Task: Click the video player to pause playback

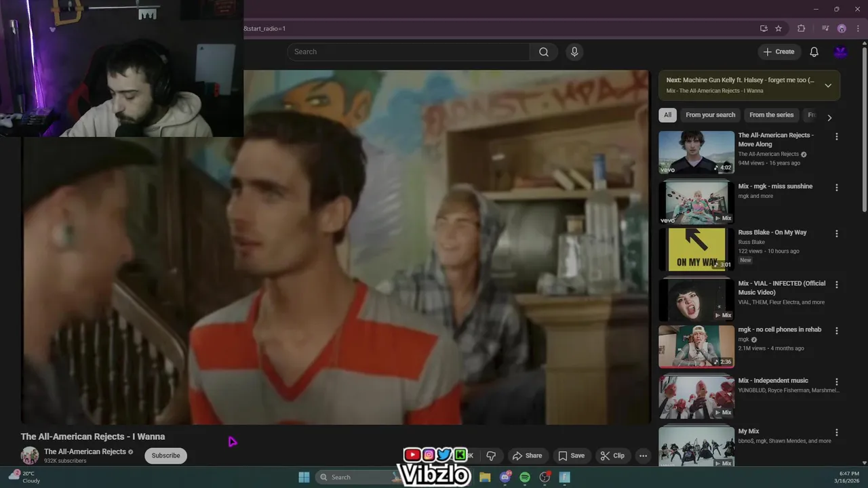Action: (336, 247)
